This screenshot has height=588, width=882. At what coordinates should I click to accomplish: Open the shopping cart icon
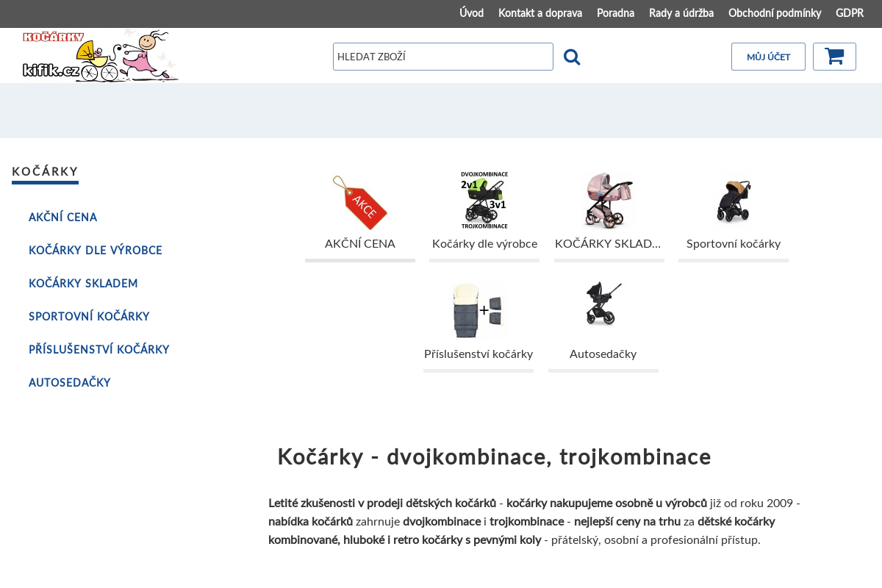(x=833, y=57)
